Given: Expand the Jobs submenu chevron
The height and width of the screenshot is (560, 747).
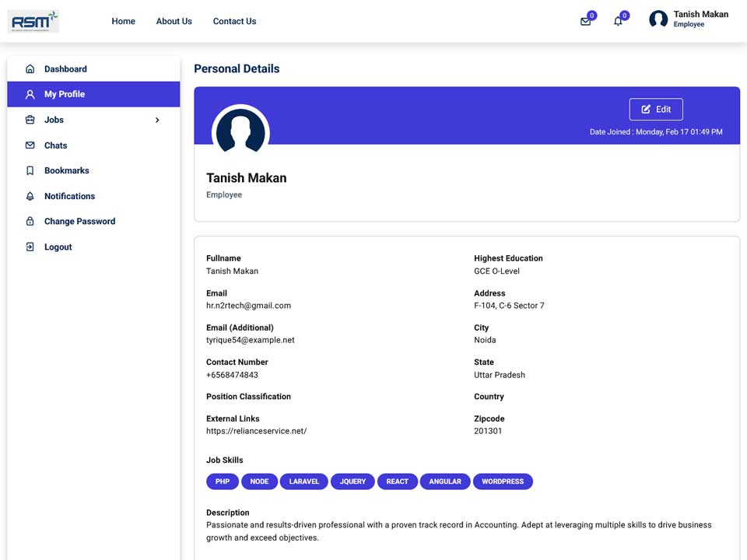Looking at the screenshot, I should pyautogui.click(x=157, y=120).
